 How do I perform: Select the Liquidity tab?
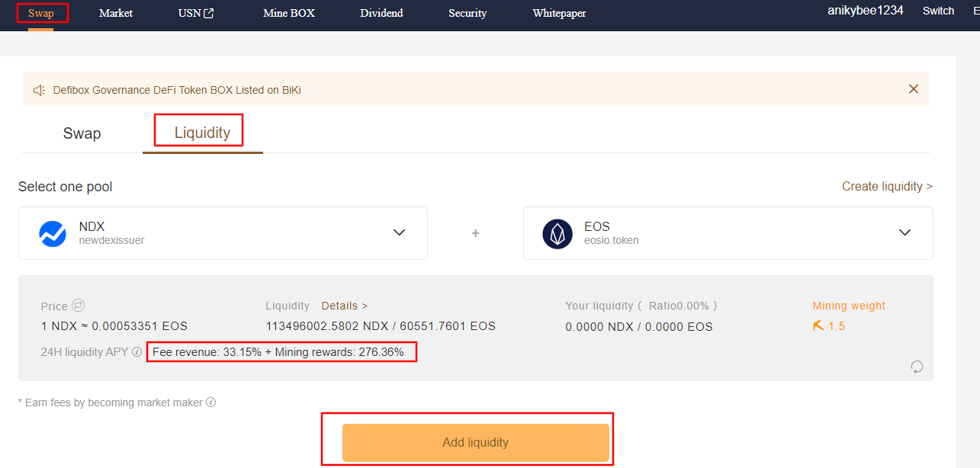point(202,133)
